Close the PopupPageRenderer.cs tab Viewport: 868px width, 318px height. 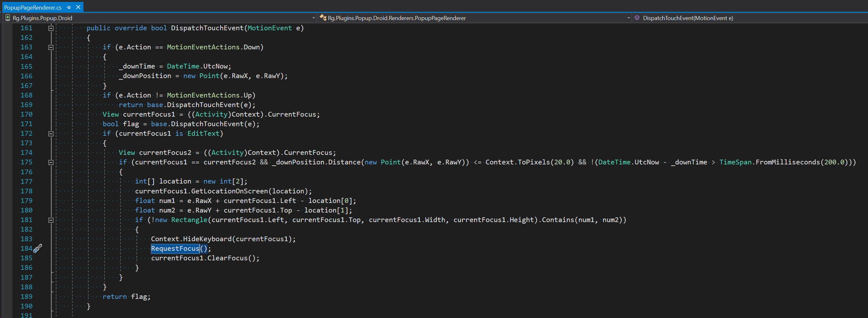click(x=78, y=7)
